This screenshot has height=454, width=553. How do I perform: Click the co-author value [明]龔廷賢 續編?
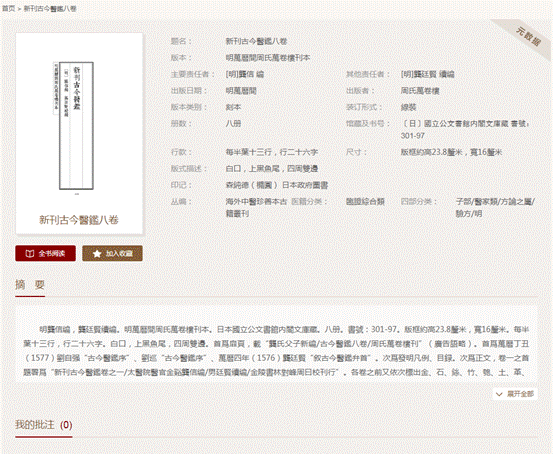click(x=427, y=74)
